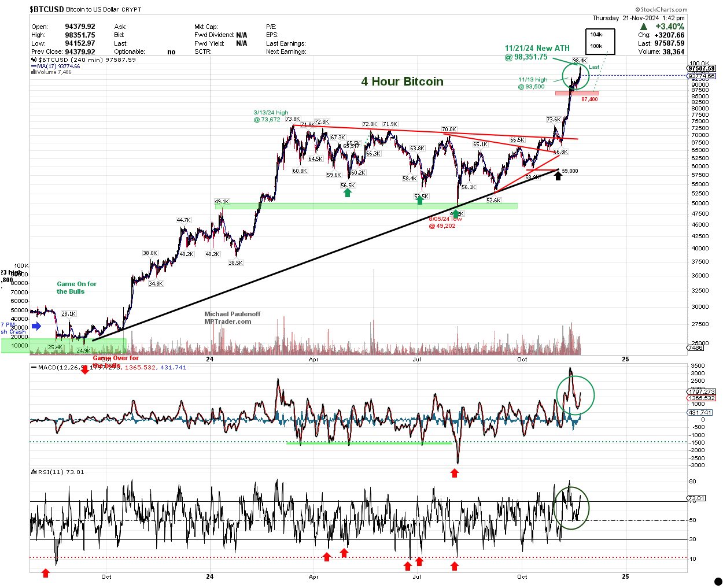
Task: Click the '-3000' MACD axis label
Action: point(698,465)
